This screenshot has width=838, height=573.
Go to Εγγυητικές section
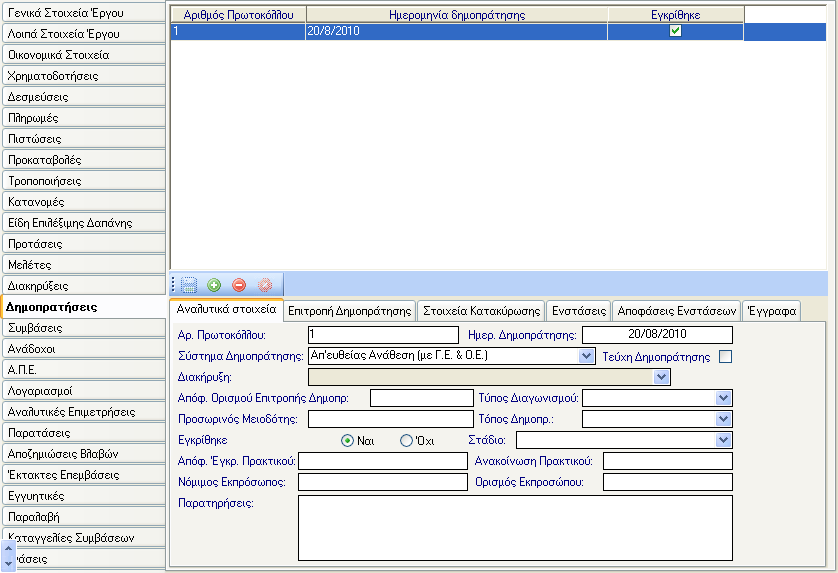point(84,496)
